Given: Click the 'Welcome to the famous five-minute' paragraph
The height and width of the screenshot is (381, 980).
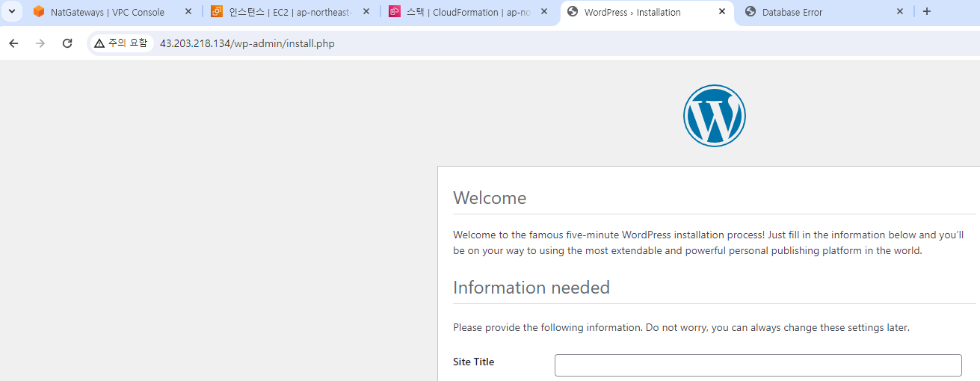Looking at the screenshot, I should 709,243.
